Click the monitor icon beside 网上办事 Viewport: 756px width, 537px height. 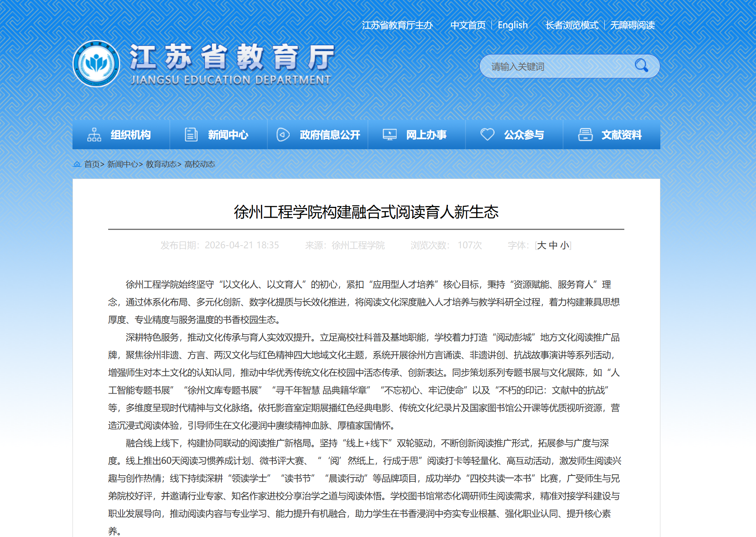pos(390,135)
